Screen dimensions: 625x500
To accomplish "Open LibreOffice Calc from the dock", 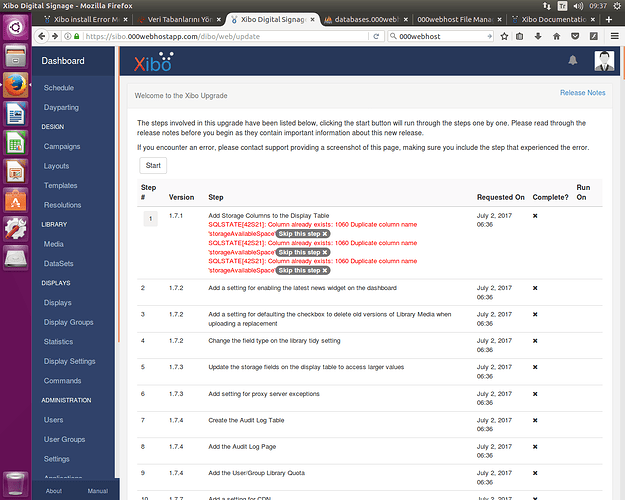I will coord(16,143).
